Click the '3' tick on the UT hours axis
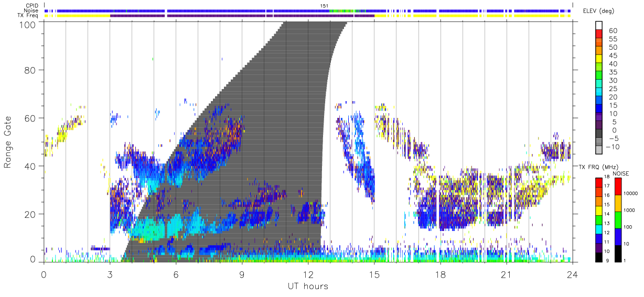 110,274
